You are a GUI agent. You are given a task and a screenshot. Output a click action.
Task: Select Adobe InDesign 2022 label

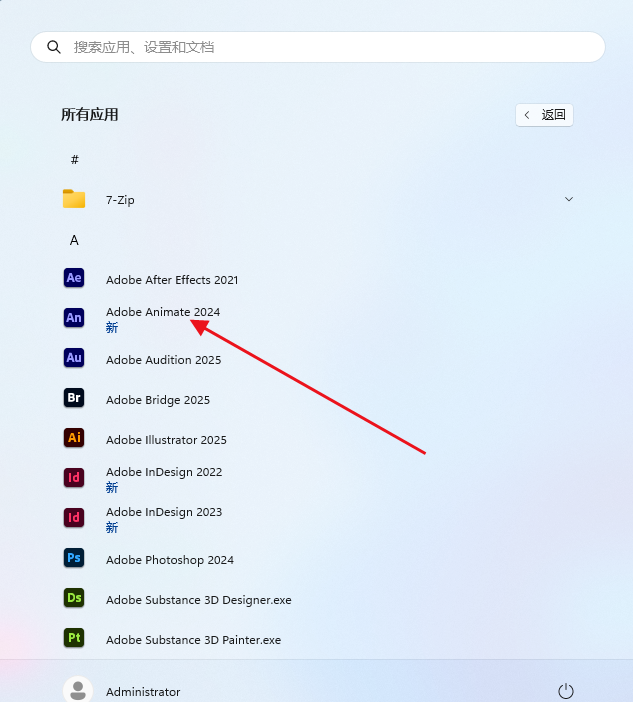164,472
